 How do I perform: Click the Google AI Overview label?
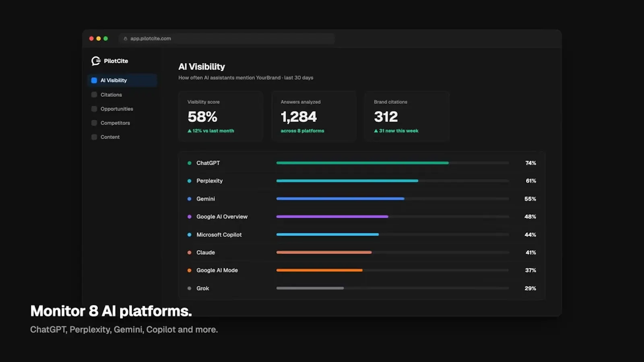pos(222,216)
